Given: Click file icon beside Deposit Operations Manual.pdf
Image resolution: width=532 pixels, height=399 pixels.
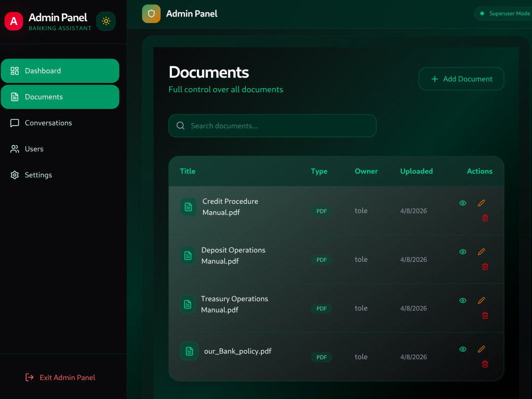Looking at the screenshot, I should tap(188, 255).
